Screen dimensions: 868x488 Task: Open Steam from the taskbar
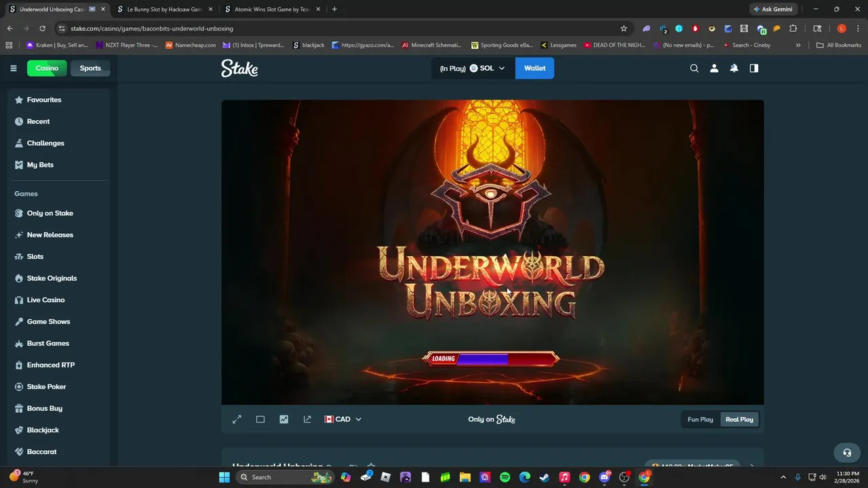[544, 477]
